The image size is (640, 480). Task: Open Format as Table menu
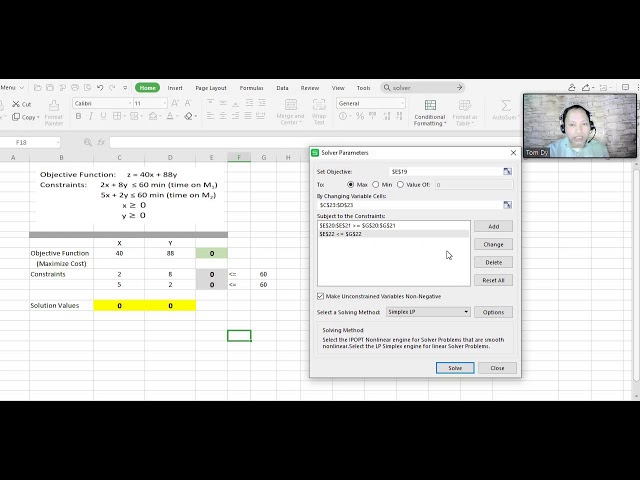464,113
